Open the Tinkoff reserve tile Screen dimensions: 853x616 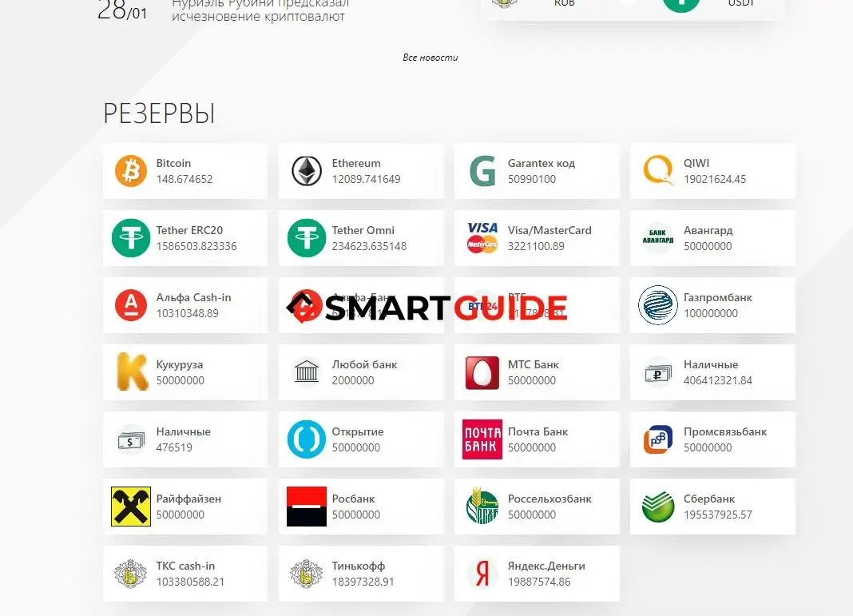(360, 573)
